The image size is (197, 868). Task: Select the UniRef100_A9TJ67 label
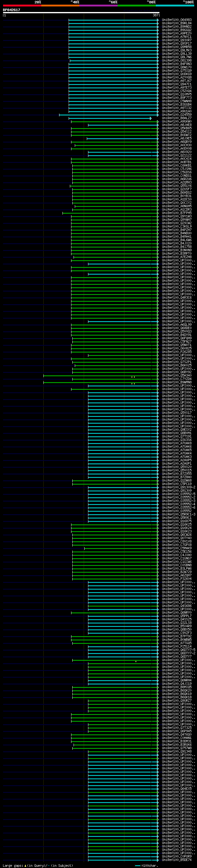pos(176,81)
